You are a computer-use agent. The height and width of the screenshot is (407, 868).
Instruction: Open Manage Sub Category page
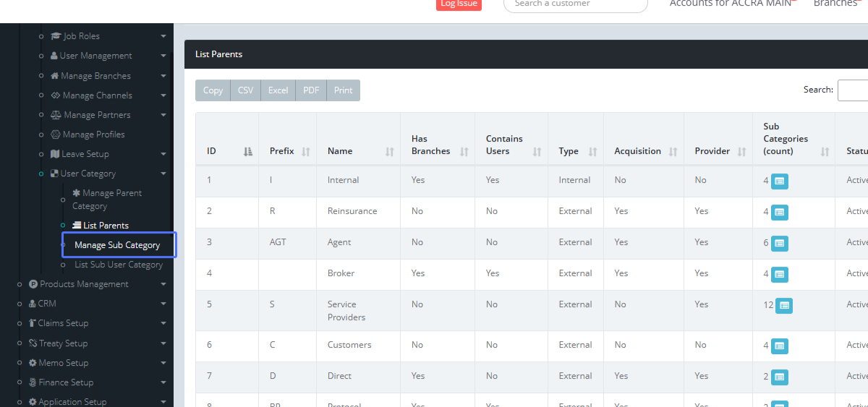pyautogui.click(x=117, y=245)
